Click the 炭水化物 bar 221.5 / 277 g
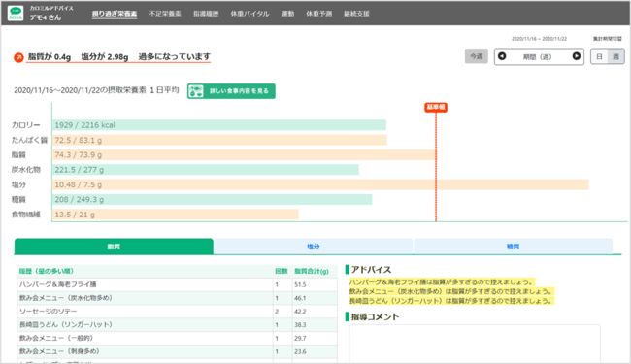631x364 pixels. coord(206,170)
